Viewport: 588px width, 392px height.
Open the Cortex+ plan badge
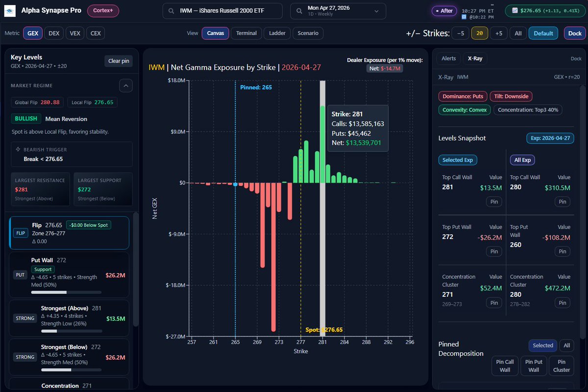[103, 10]
